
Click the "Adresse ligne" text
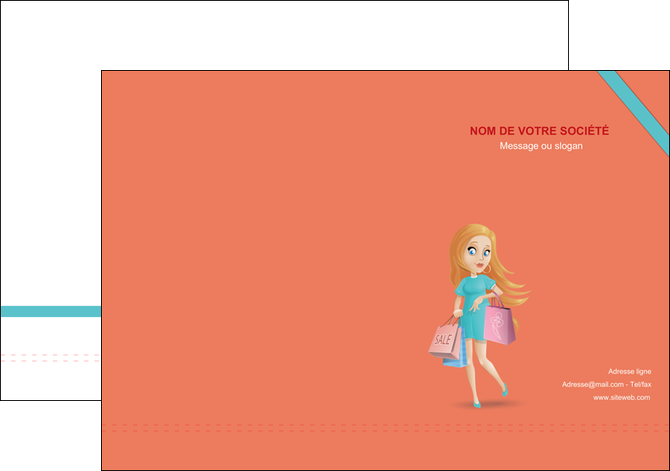[x=629, y=371]
